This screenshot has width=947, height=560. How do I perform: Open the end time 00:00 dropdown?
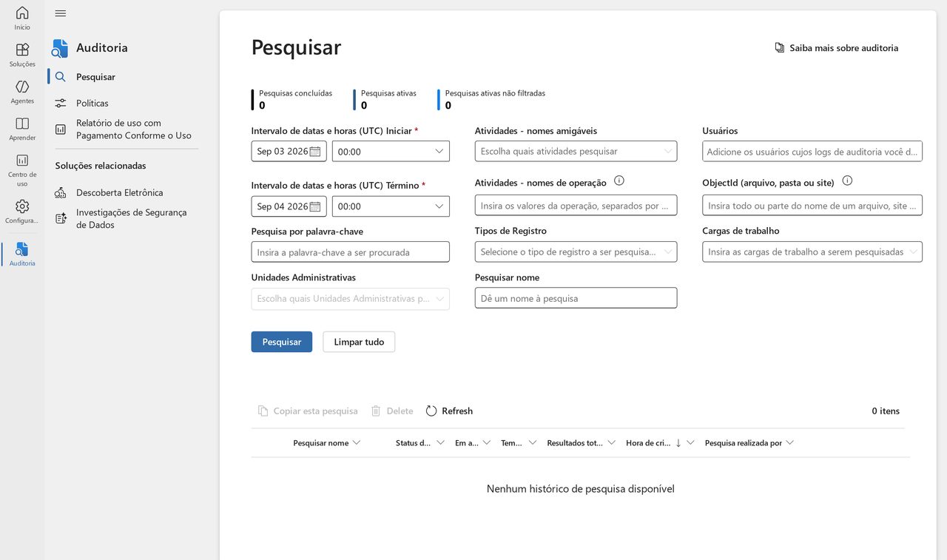pyautogui.click(x=391, y=206)
